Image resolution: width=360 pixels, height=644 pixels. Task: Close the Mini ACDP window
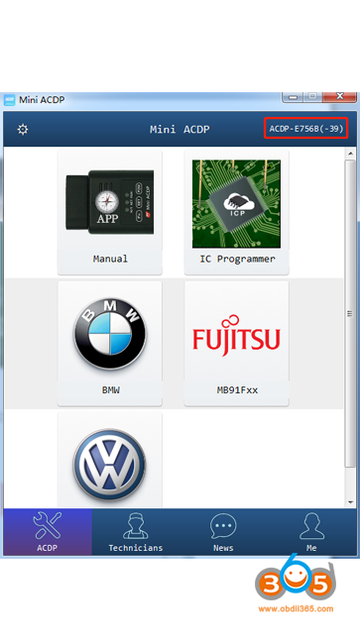pos(339,97)
